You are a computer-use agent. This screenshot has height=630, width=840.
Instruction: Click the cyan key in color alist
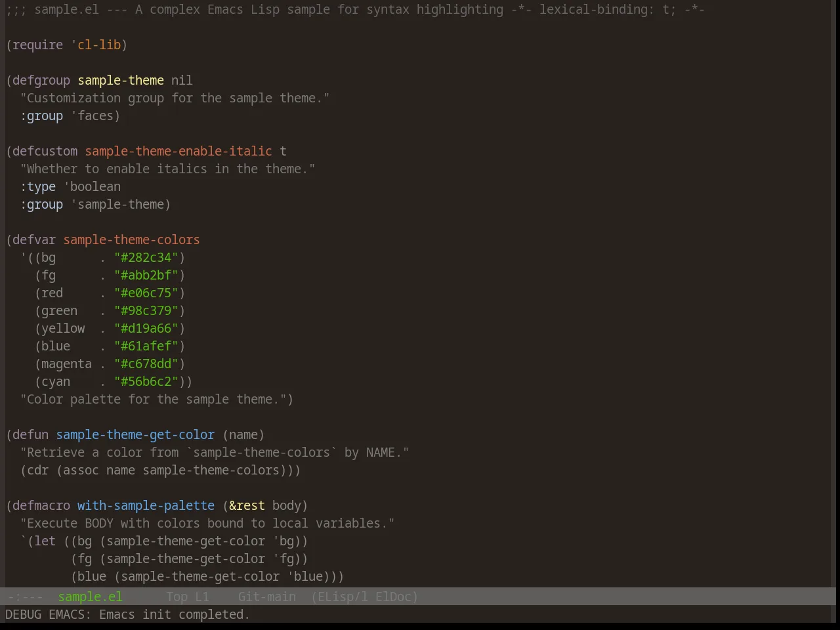(x=56, y=381)
